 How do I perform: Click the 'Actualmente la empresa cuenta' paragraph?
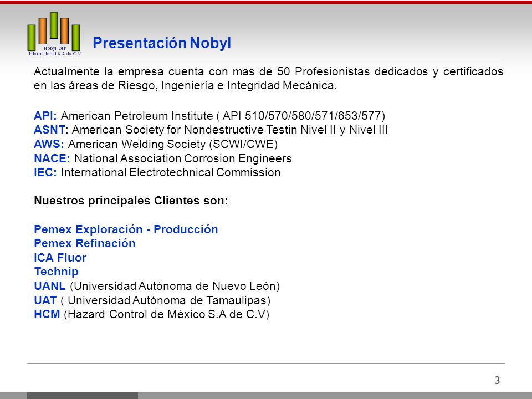click(268, 78)
